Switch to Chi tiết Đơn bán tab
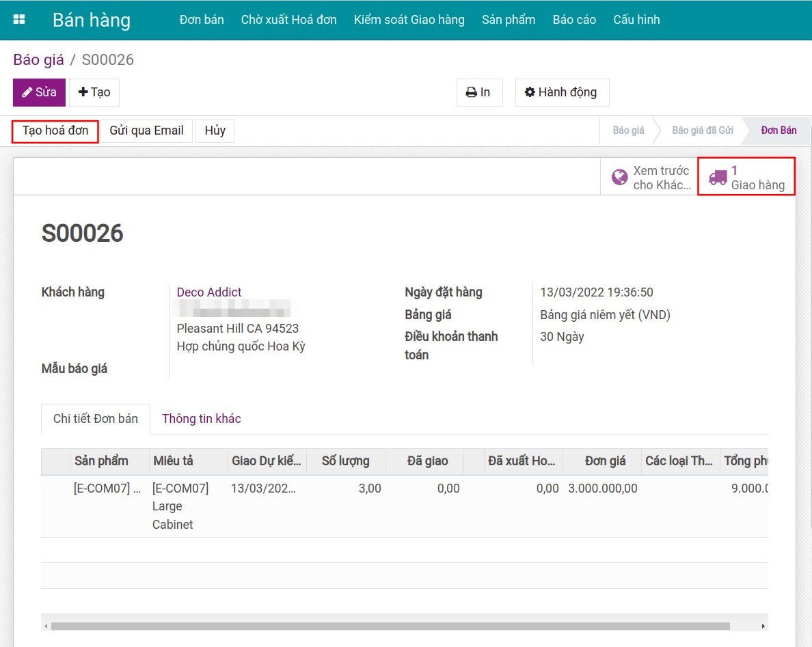 (x=96, y=419)
